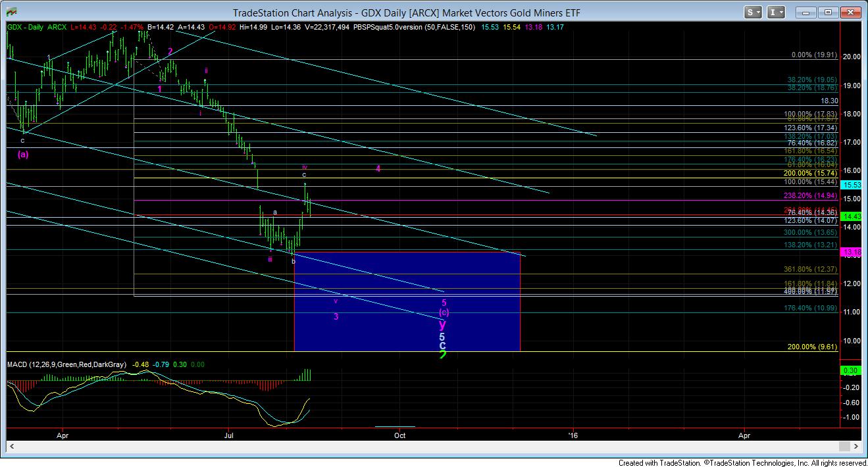Click the '16 year axis label
This screenshot has width=868, height=467.
click(573, 435)
